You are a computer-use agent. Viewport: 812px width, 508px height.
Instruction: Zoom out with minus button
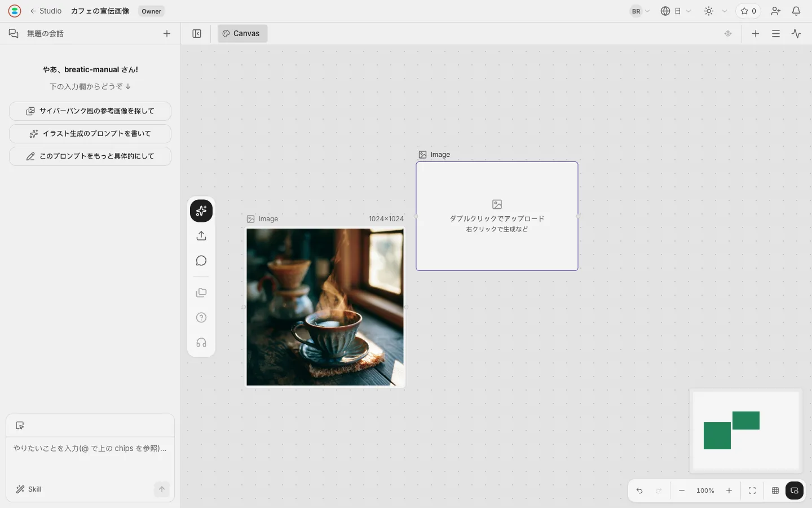tap(682, 491)
